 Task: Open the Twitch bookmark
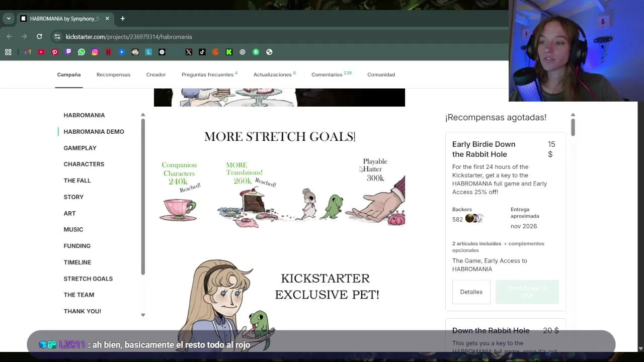click(68, 52)
